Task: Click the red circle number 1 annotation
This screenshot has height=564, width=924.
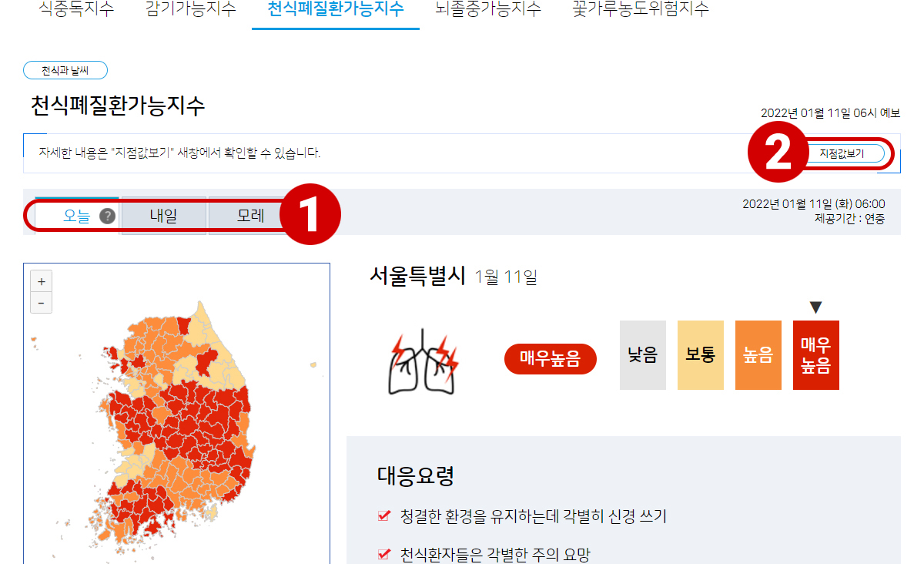Action: tap(310, 213)
